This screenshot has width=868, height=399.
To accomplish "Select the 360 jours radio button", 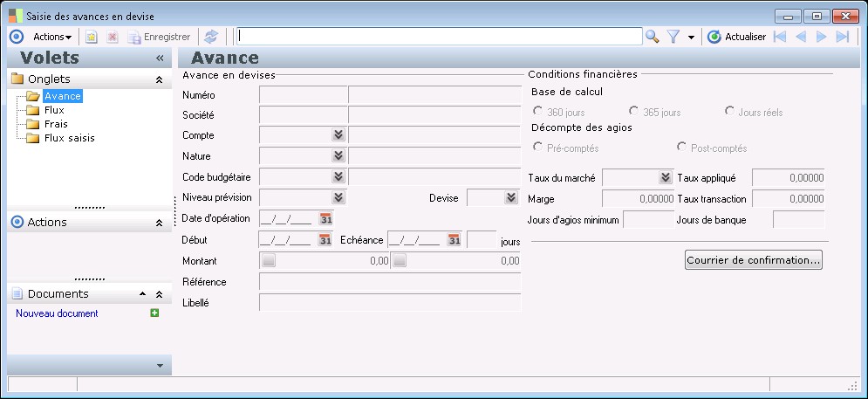I will click(537, 112).
